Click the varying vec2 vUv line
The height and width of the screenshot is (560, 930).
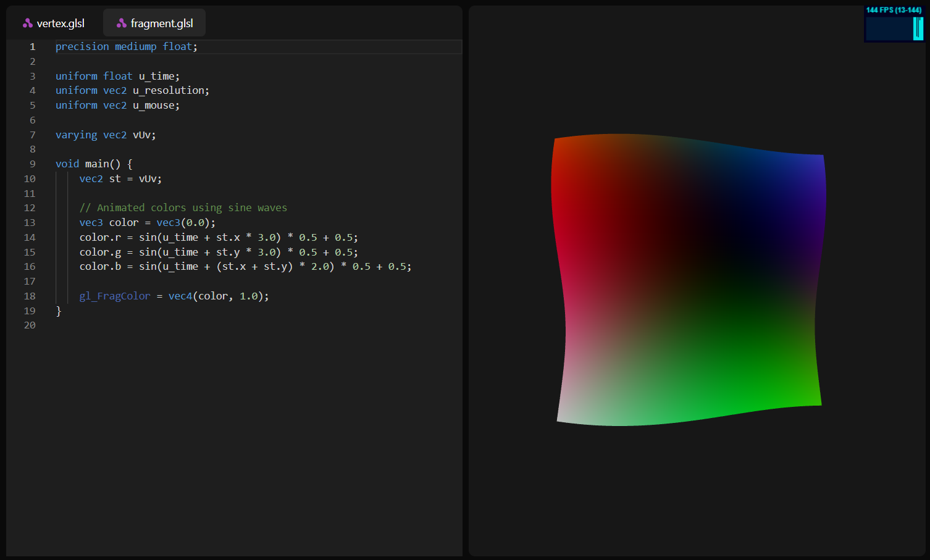click(106, 135)
